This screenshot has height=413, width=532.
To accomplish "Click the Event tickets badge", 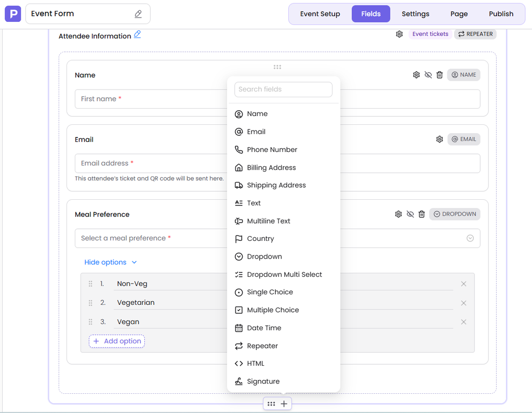I will click(430, 34).
